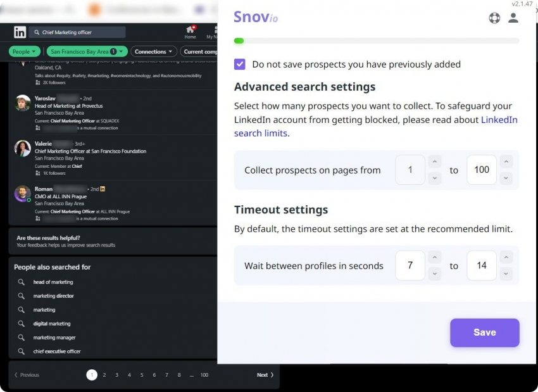Image resolution: width=538 pixels, height=392 pixels.
Task: Increase the end page value of 100
Action: 506,161
